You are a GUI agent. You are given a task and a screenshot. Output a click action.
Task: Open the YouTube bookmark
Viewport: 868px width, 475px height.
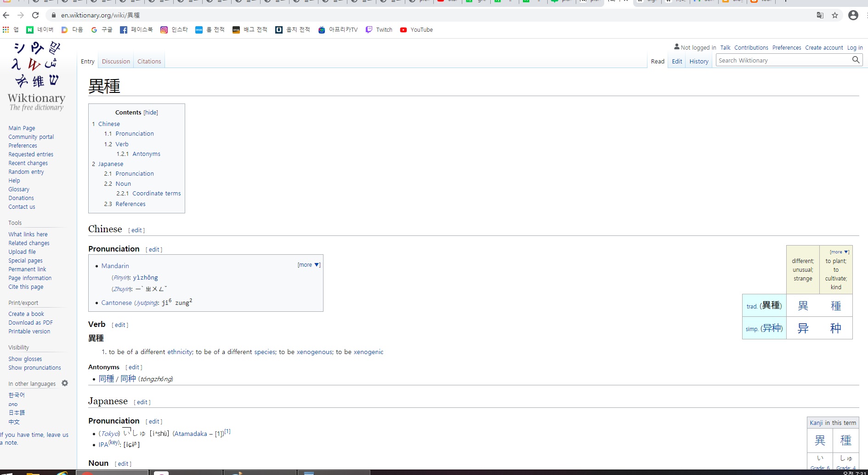click(416, 29)
